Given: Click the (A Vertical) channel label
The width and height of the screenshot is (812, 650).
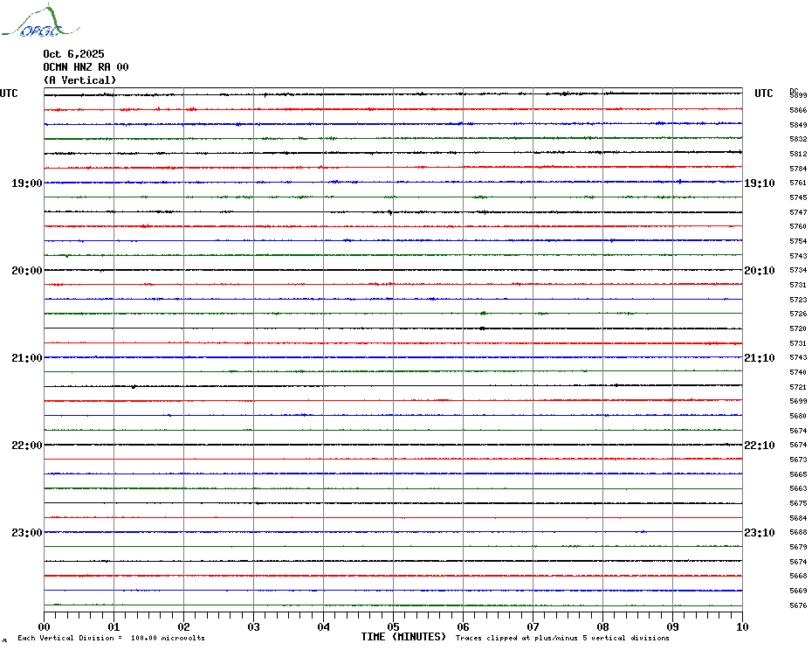Looking at the screenshot, I should pos(79,80).
